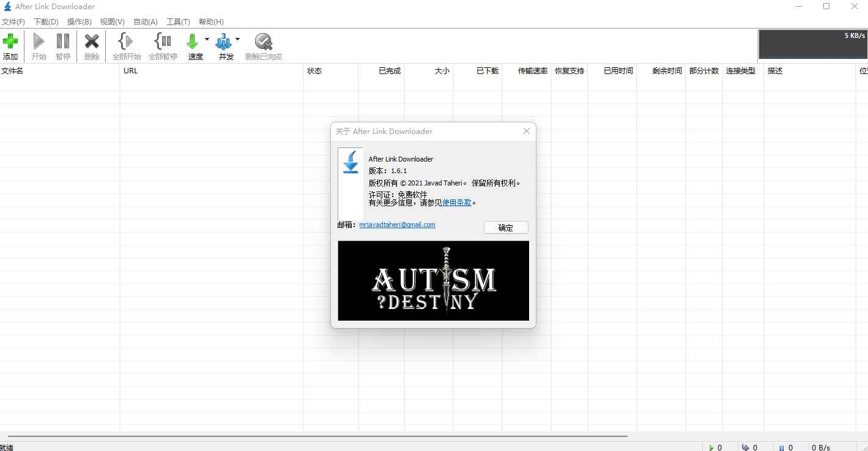Viewport: 868px width, 451px height.
Task: Open the 速度 dropdown arrow
Action: [x=207, y=39]
